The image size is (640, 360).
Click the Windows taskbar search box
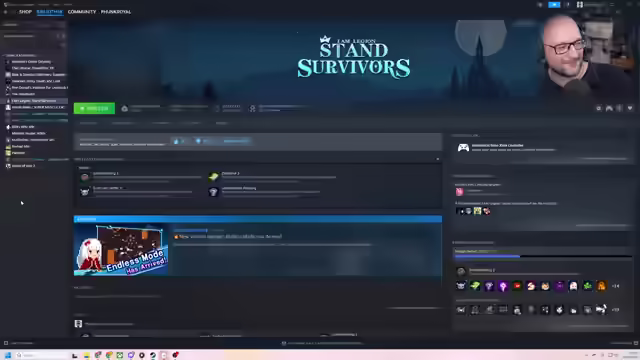(x=40, y=355)
